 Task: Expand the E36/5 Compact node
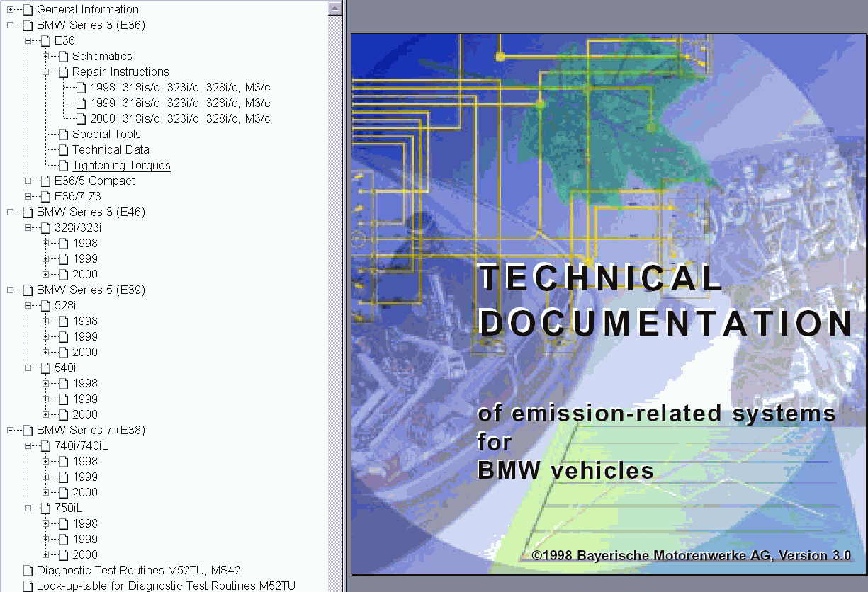tap(28, 181)
